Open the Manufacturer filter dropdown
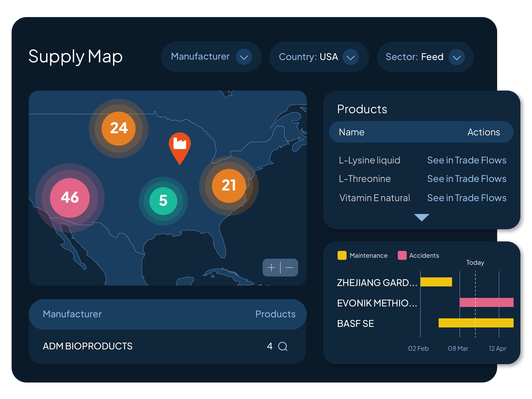Image resolution: width=532 pixels, height=399 pixels. [x=244, y=57]
